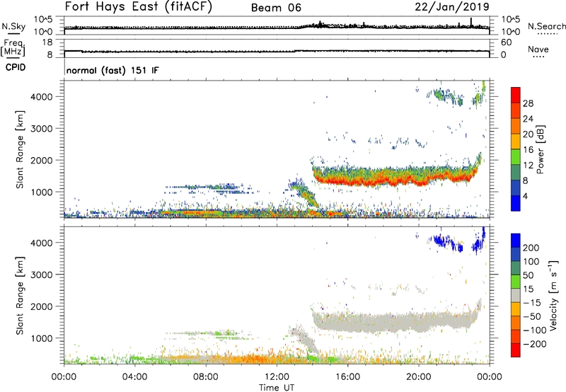Click the 'CPID' label

point(16,67)
